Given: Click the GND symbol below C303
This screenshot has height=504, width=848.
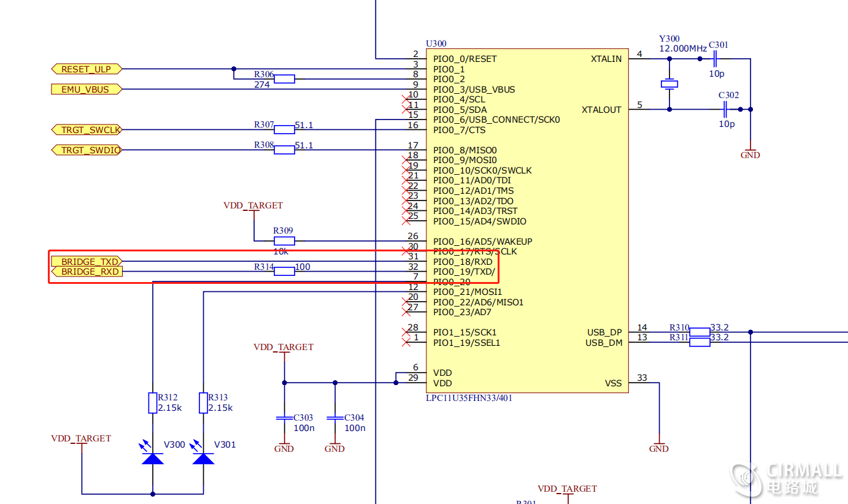Looking at the screenshot, I should pos(284,447).
